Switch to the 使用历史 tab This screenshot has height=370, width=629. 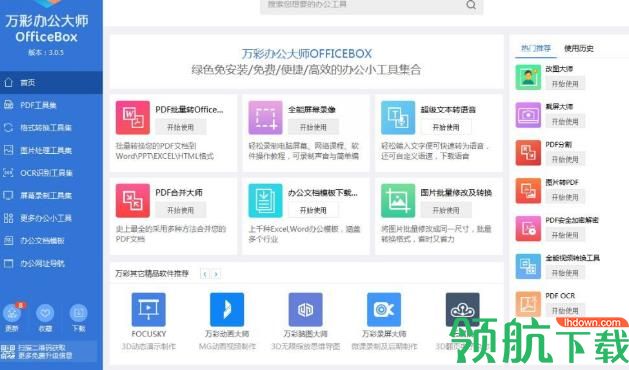pyautogui.click(x=579, y=49)
